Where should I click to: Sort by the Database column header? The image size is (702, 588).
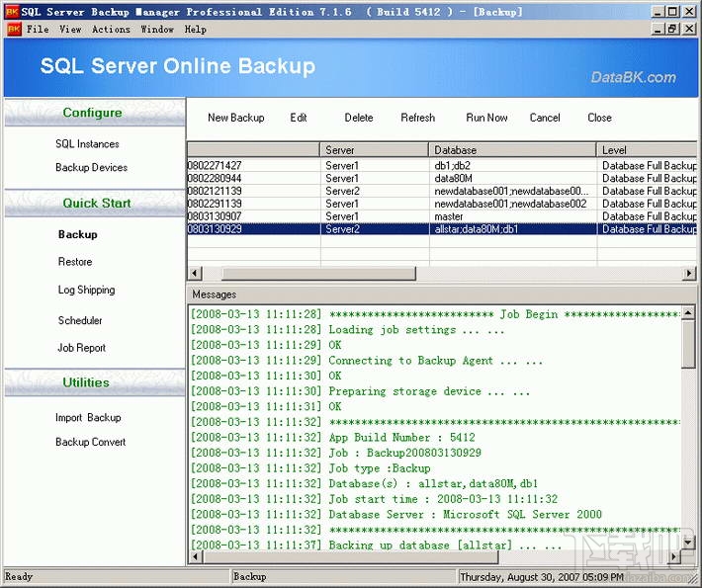(x=512, y=150)
